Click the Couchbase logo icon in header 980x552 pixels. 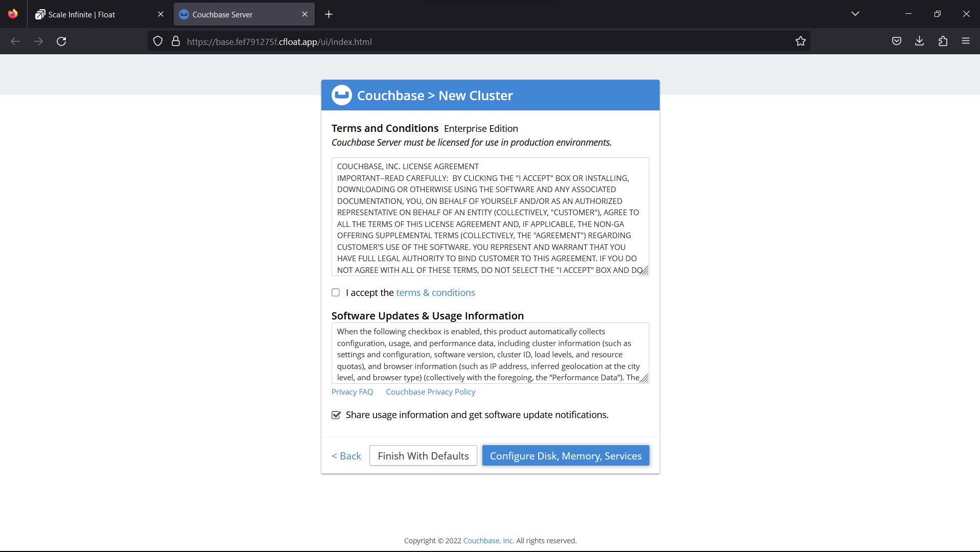(341, 95)
